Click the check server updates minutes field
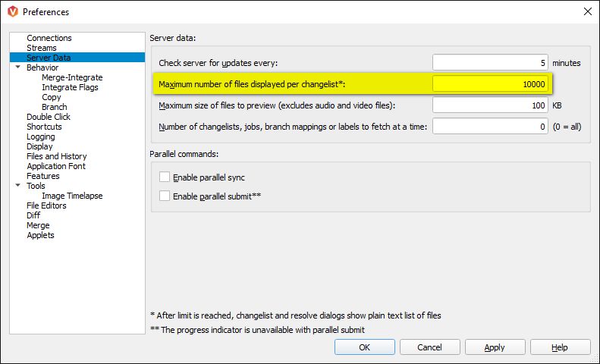 (490, 63)
